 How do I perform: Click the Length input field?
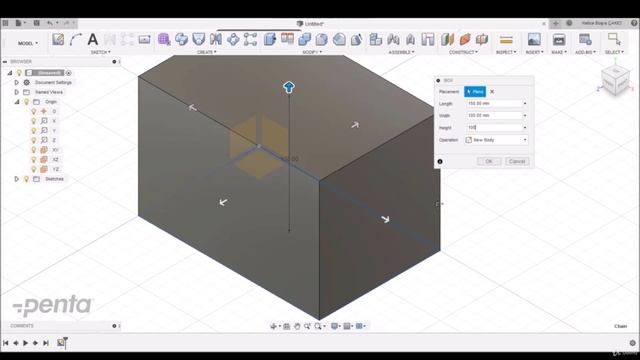pos(494,104)
